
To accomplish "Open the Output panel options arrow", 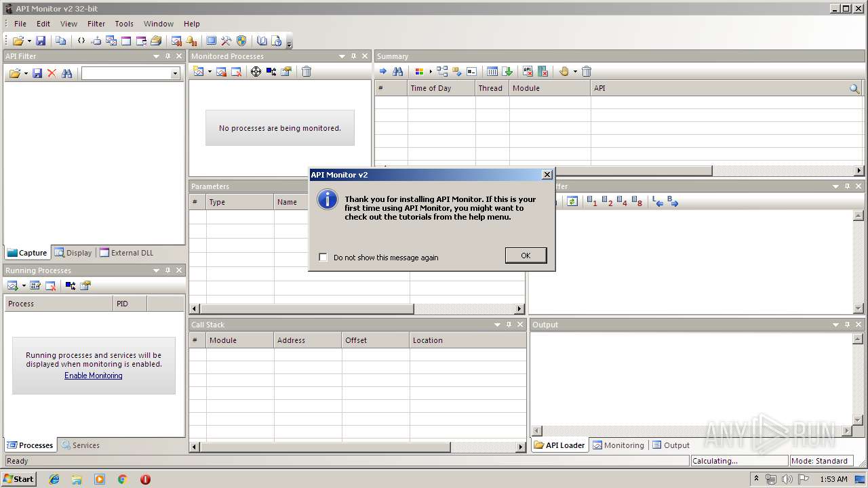I will pyautogui.click(x=835, y=325).
